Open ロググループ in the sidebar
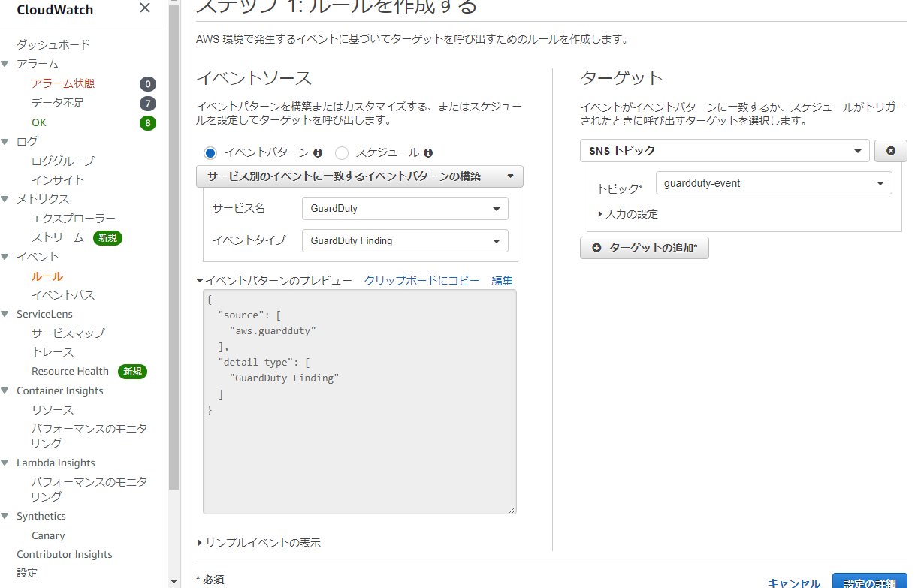 63,161
